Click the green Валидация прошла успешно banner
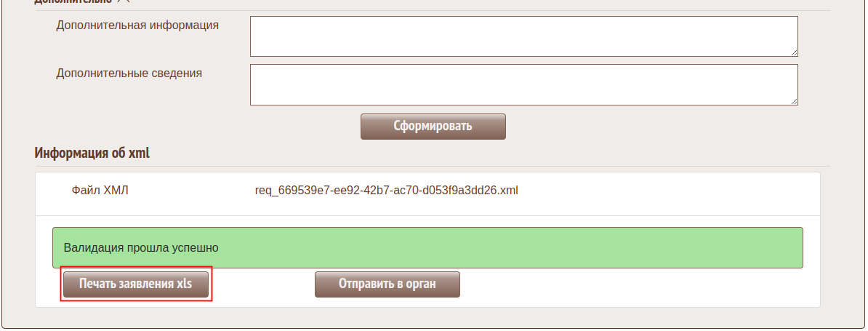The image size is (868, 331). pos(427,247)
